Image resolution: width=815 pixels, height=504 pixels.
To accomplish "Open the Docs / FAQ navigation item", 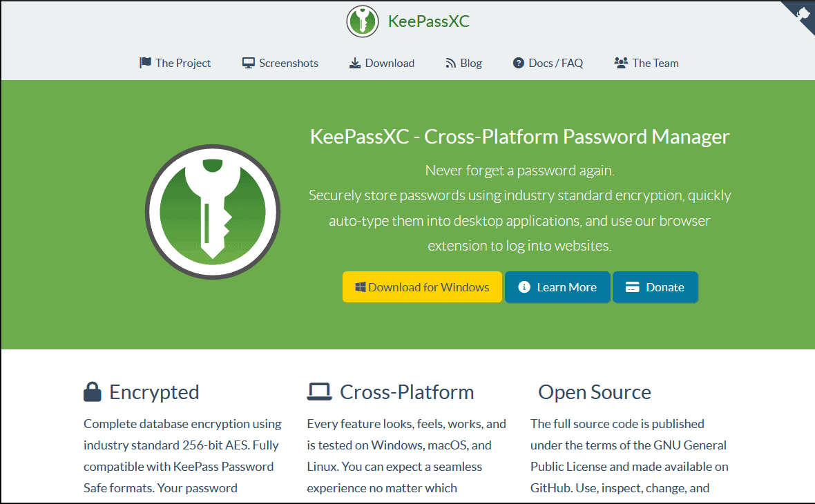I will point(548,62).
